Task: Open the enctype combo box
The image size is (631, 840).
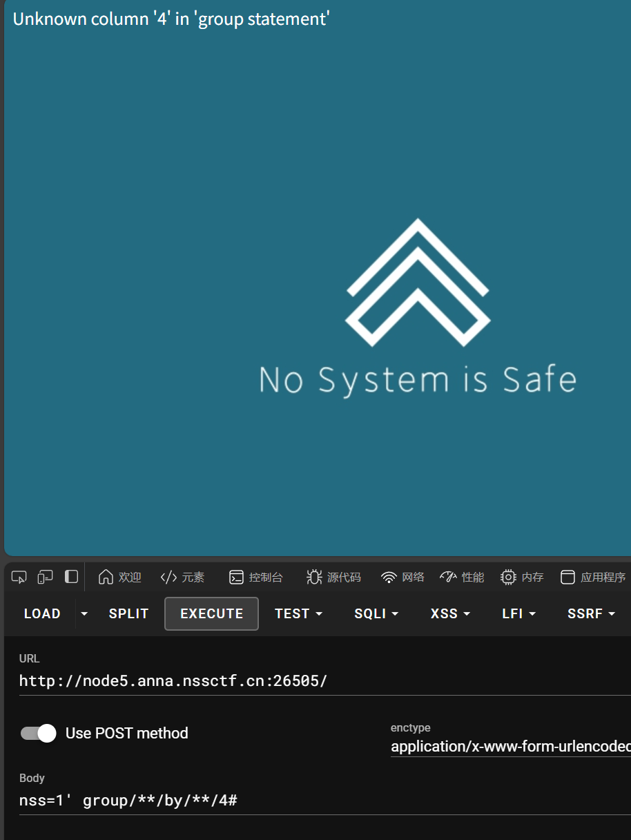Action: pyautogui.click(x=509, y=747)
